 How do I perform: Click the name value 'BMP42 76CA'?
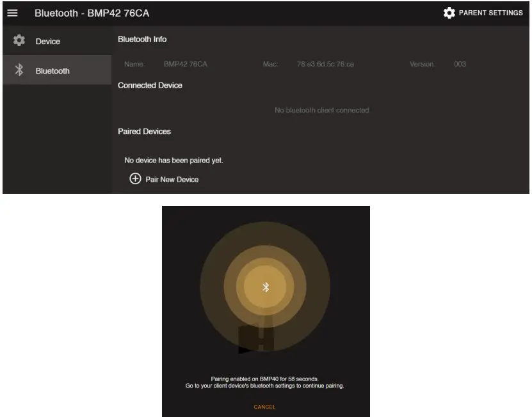click(185, 64)
